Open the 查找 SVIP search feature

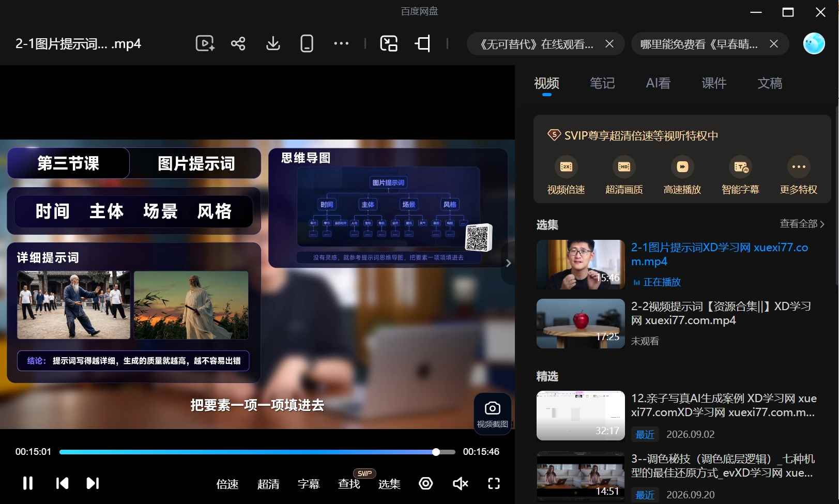pos(349,484)
